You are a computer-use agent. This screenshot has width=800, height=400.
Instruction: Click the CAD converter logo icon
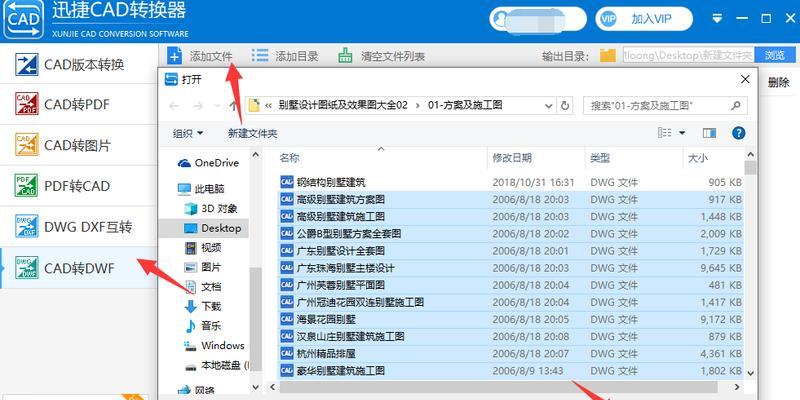23,19
